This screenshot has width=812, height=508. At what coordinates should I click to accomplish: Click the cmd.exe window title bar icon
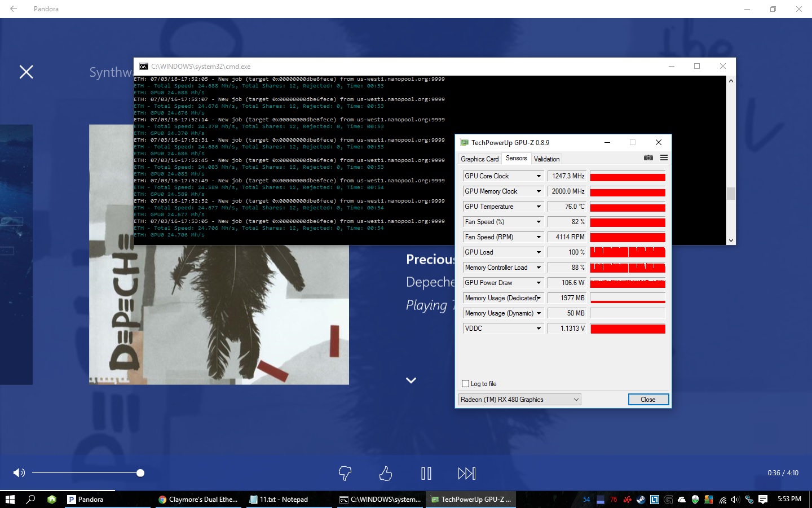[x=144, y=67]
